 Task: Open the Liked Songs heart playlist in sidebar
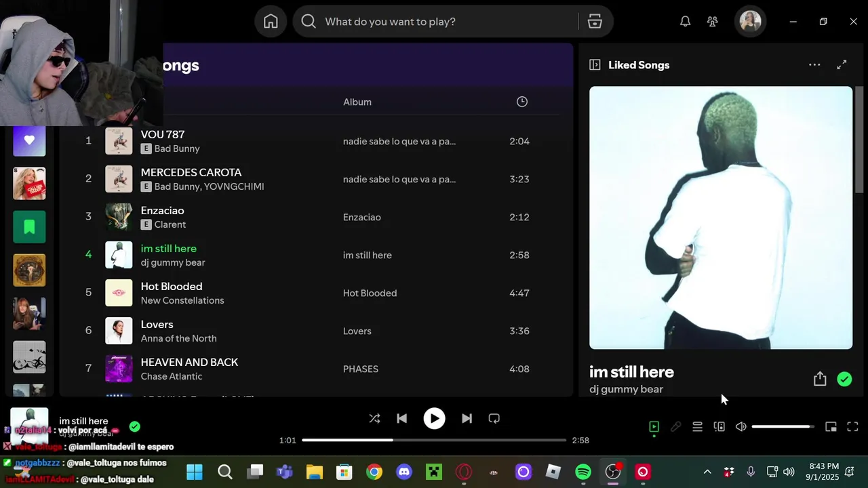click(29, 140)
